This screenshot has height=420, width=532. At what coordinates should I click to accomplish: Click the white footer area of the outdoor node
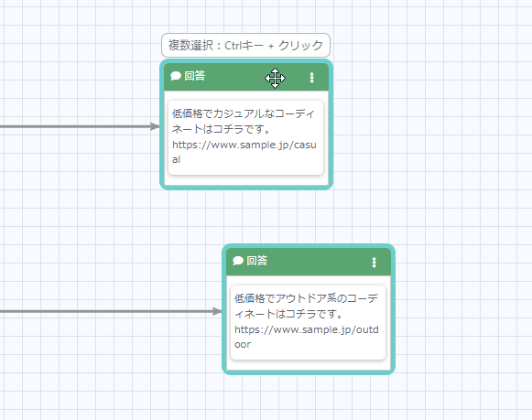point(309,365)
